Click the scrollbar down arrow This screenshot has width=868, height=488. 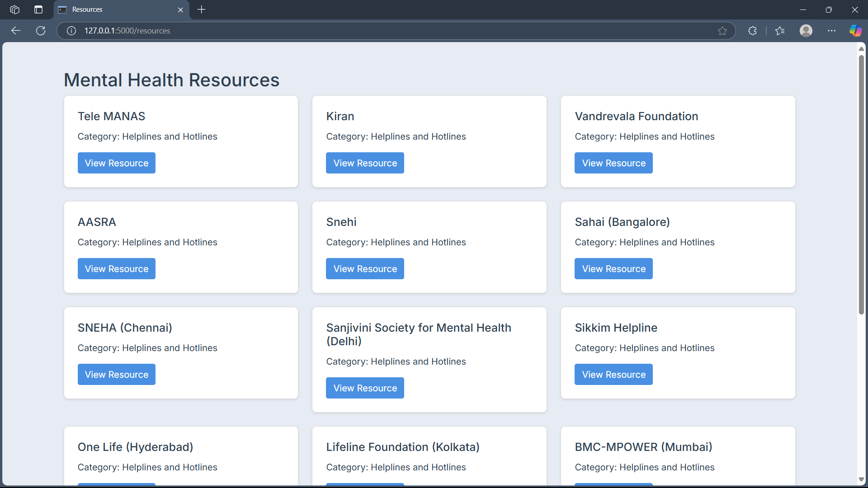861,479
